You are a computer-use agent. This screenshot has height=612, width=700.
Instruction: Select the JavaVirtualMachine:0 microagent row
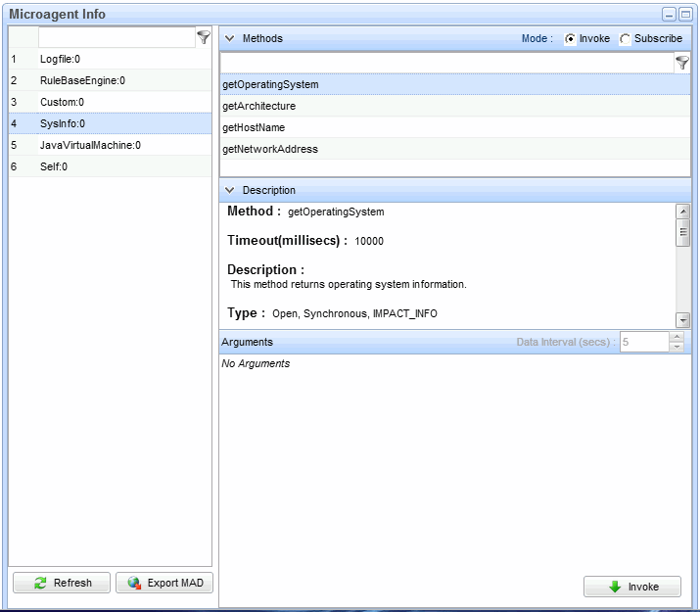pos(110,145)
